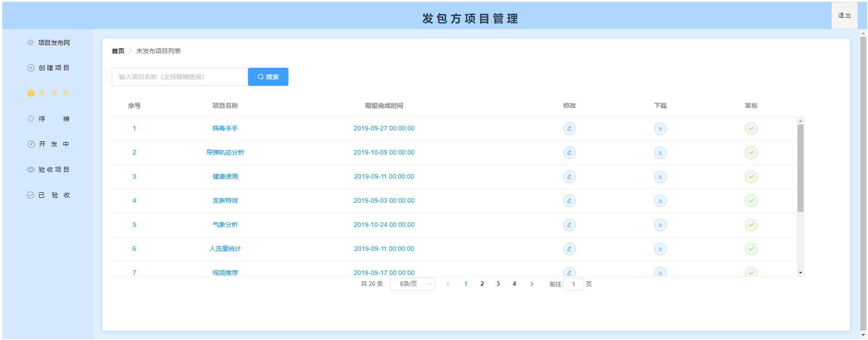Go to page 3

[498, 284]
